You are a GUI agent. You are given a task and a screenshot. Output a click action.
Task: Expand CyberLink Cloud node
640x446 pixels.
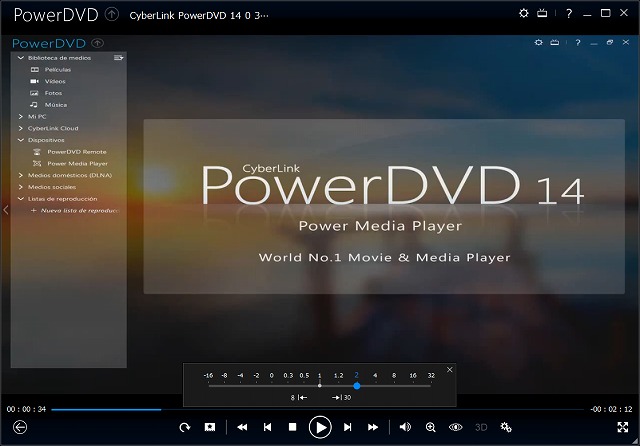(x=20, y=129)
